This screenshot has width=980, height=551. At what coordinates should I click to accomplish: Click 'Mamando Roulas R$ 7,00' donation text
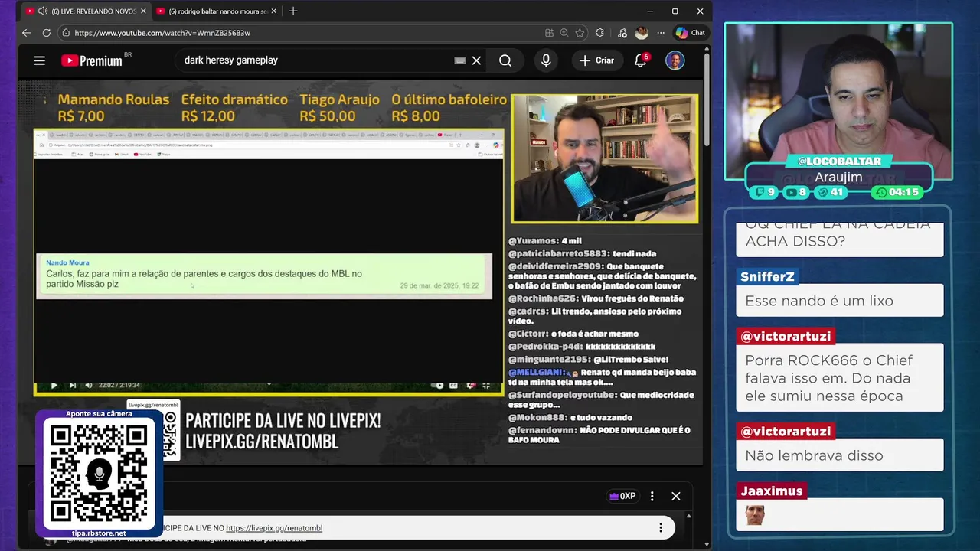(x=113, y=108)
